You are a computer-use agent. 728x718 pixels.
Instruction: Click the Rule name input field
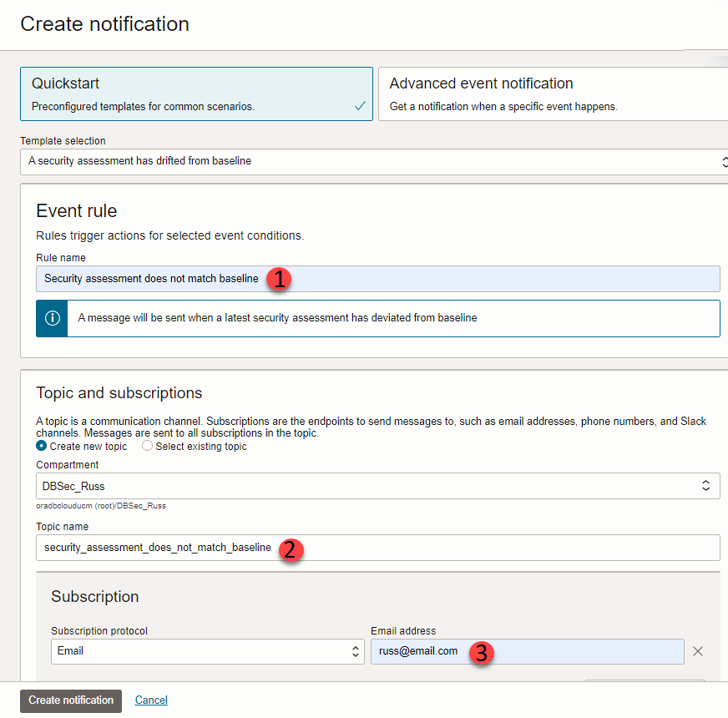click(376, 278)
